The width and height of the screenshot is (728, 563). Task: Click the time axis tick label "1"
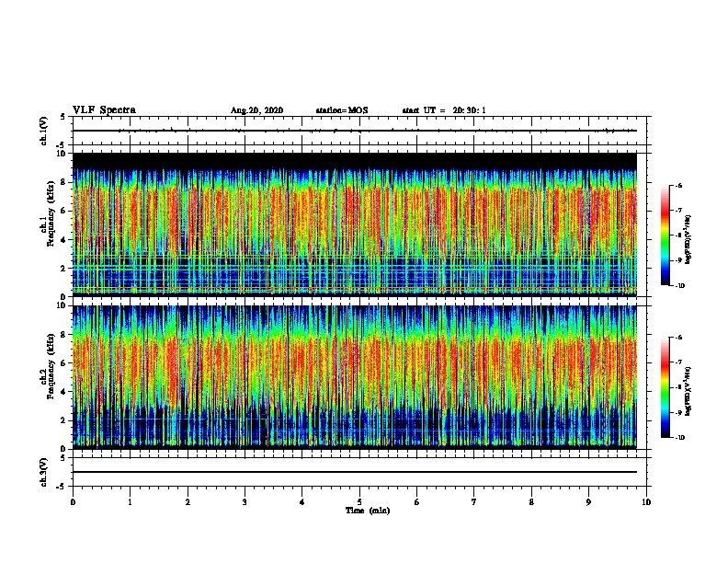click(130, 502)
